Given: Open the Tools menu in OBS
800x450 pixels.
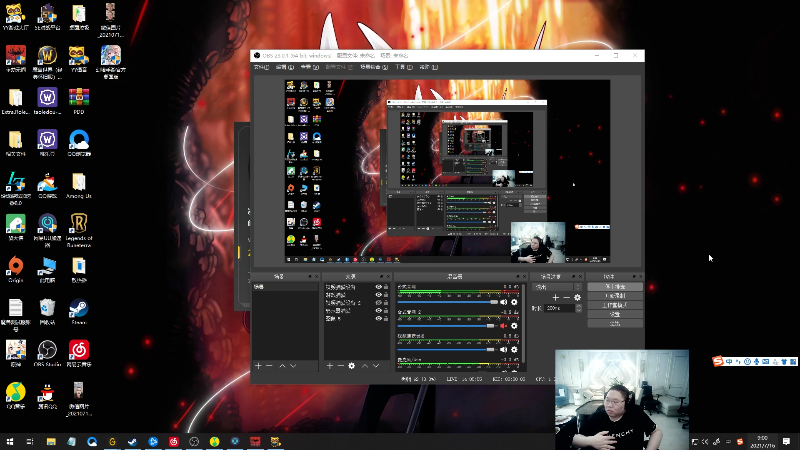Looking at the screenshot, I should (404, 67).
